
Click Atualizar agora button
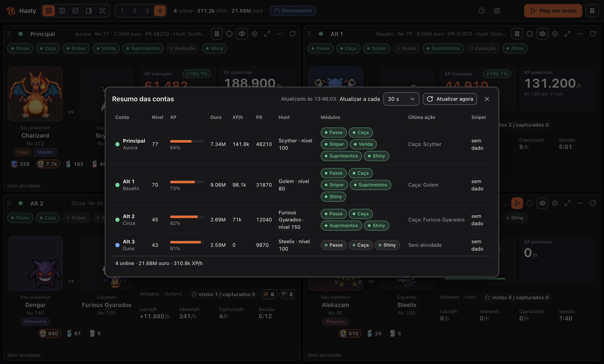tap(450, 99)
